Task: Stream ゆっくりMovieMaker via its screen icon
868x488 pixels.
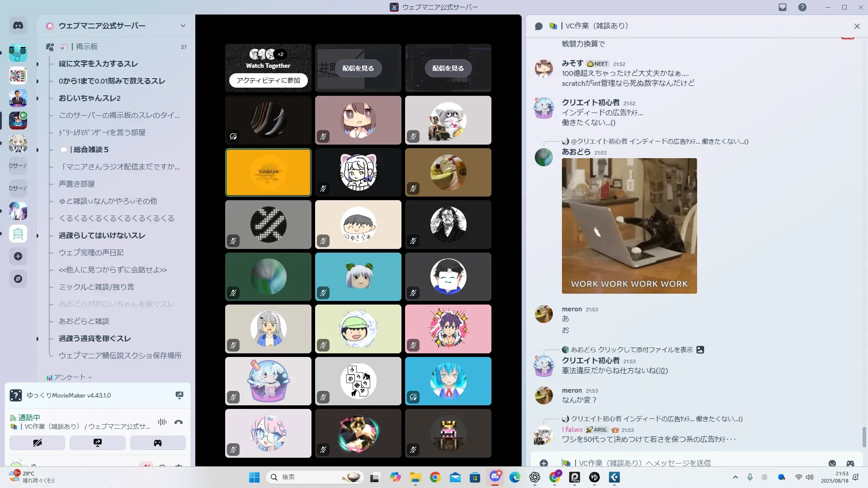Action: click(179, 395)
